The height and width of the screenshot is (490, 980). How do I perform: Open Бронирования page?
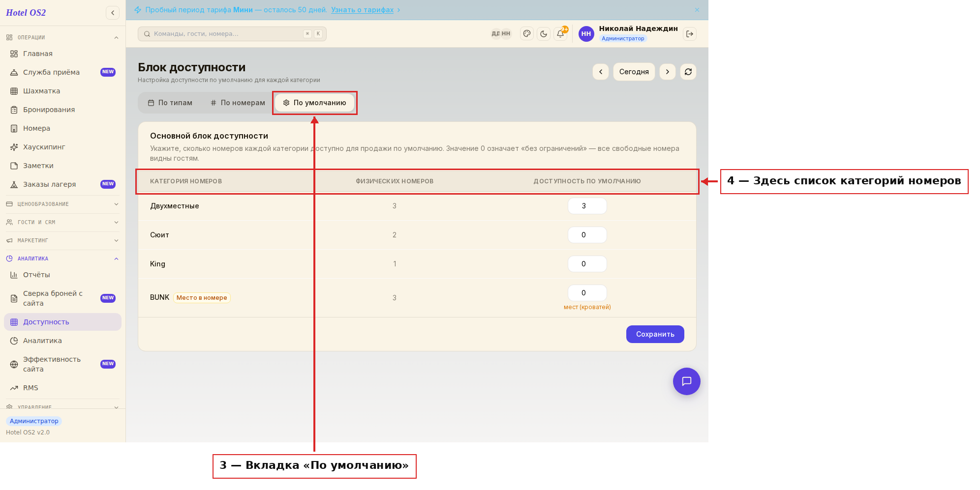click(x=62, y=110)
